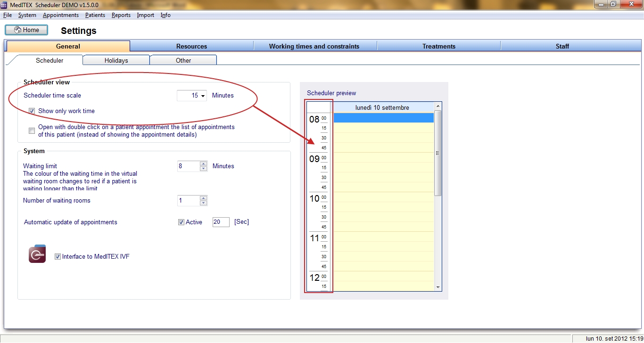Screen dimensions: 644x343
Task: Click the 09 hour label in preview
Action: pos(314,159)
